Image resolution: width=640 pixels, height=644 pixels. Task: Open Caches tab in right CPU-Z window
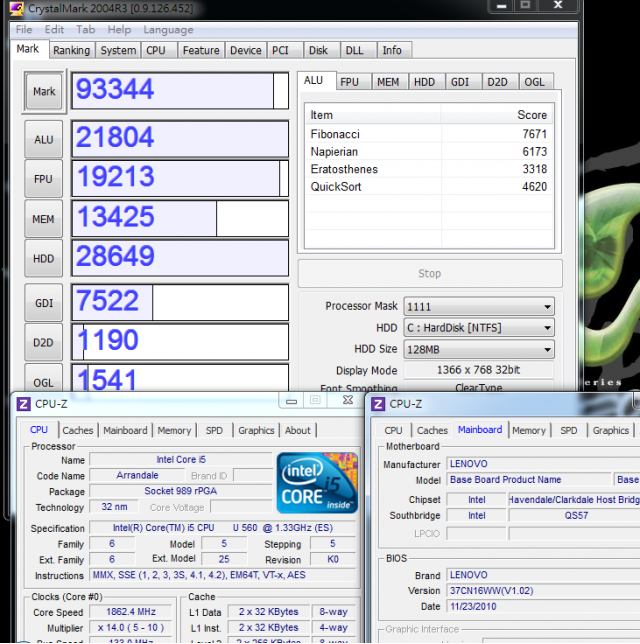[432, 430]
